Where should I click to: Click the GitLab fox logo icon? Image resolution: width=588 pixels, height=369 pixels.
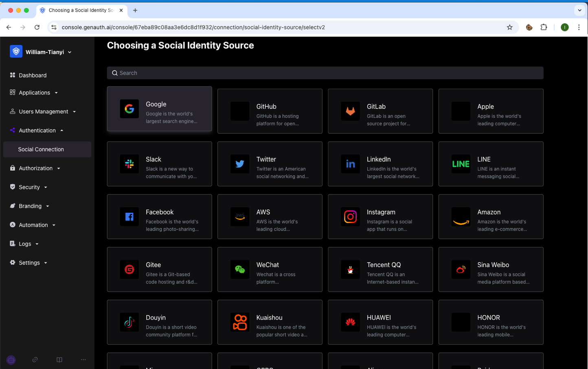click(x=350, y=111)
